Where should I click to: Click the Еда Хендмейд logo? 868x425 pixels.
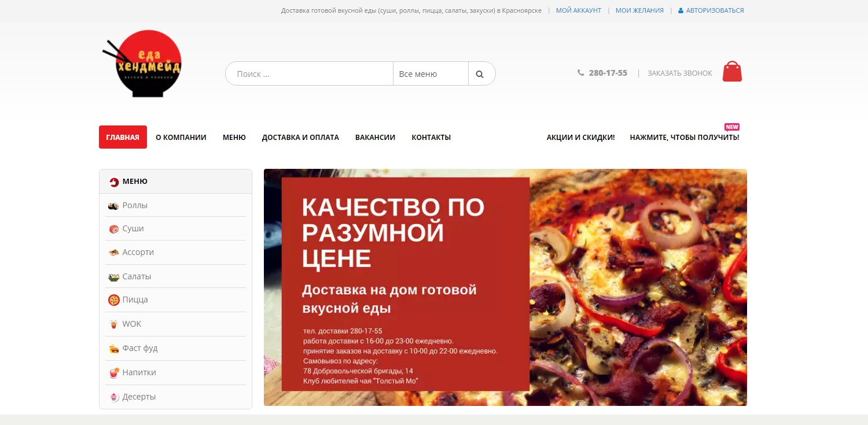point(142,64)
